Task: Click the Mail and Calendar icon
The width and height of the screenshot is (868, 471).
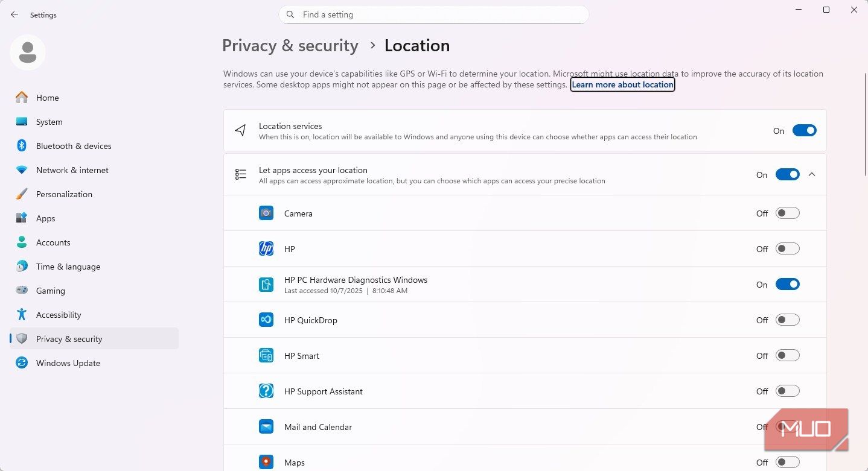Action: pos(266,427)
